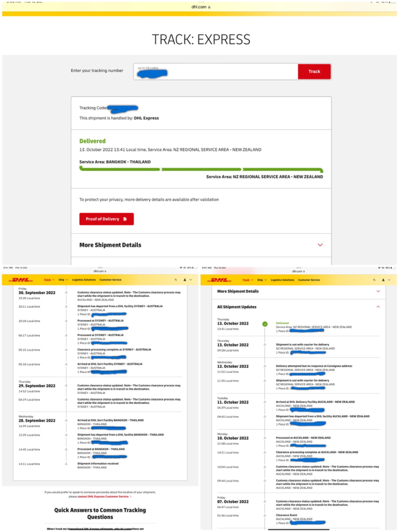
Task: Click marker for departed from facility SYDNEY event
Action: tap(66, 306)
